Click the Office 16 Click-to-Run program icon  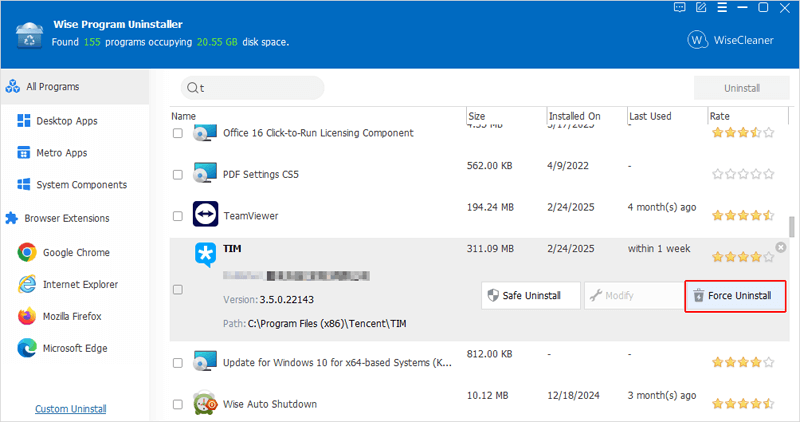tap(205, 133)
